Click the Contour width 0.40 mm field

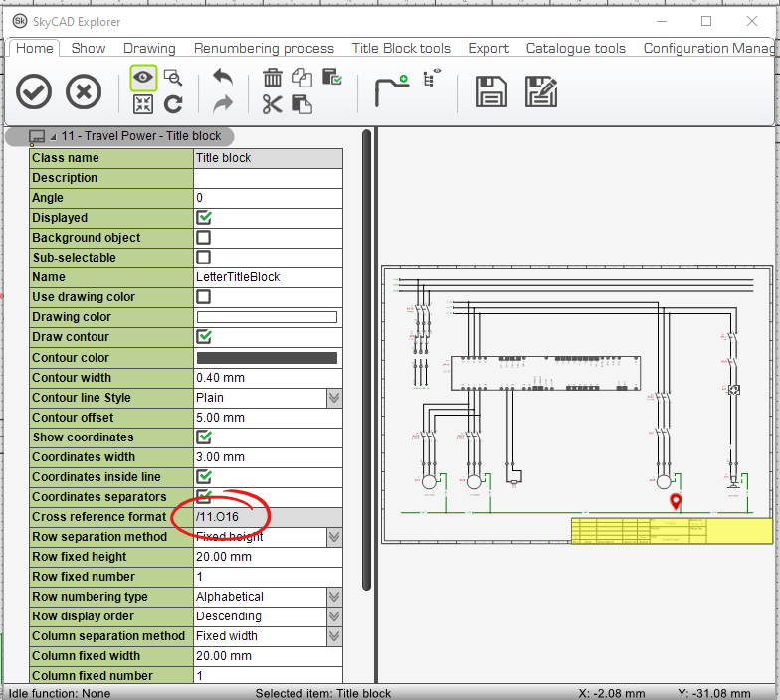(268, 378)
